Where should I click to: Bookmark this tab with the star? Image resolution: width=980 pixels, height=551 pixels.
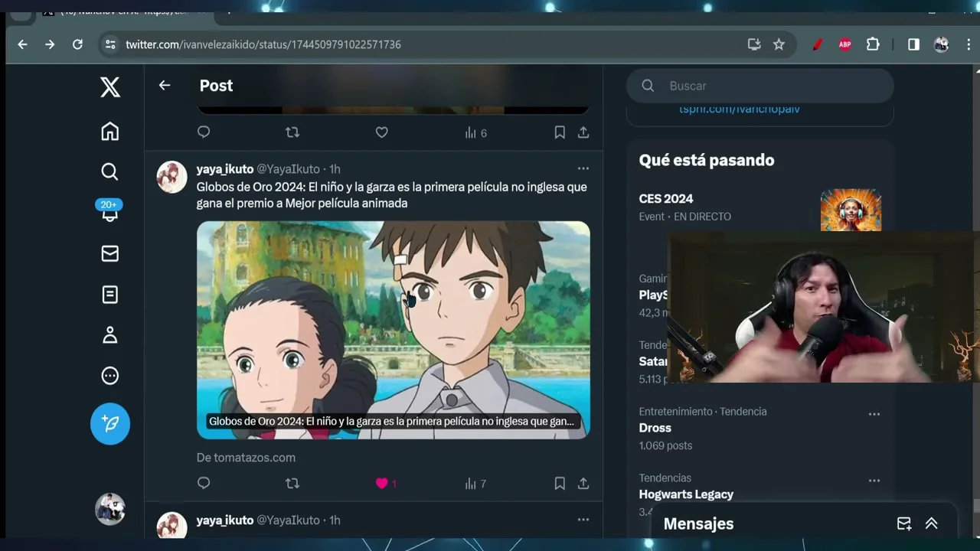coord(779,44)
